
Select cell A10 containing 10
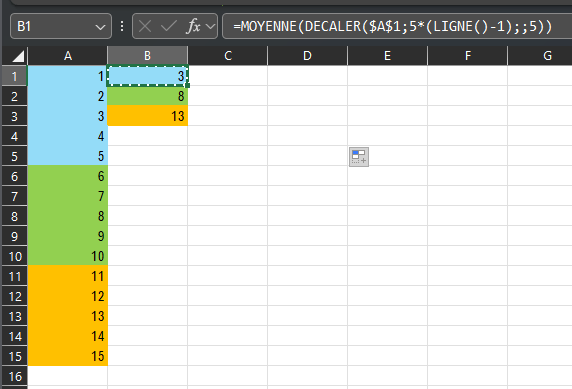pyautogui.click(x=67, y=256)
